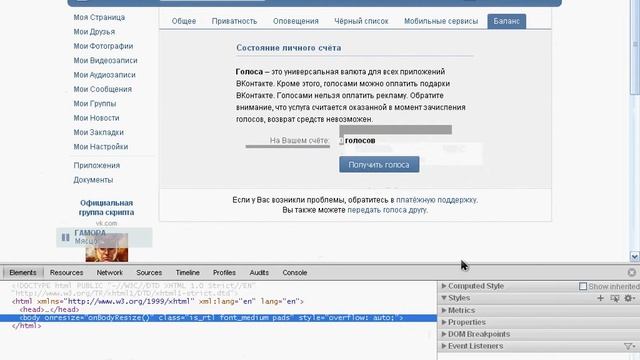Open the Event Listeners filter icon

pyautogui.click(x=628, y=346)
